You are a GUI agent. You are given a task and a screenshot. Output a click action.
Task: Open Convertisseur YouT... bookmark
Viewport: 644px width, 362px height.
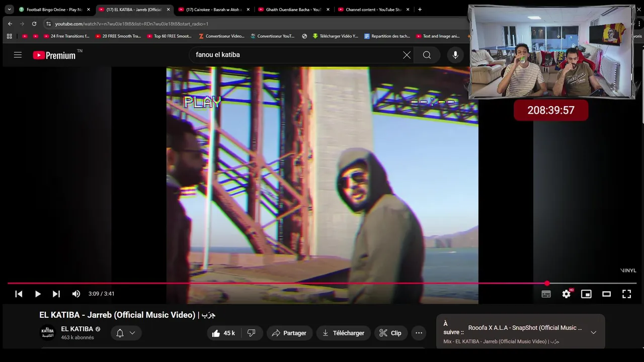(x=273, y=36)
